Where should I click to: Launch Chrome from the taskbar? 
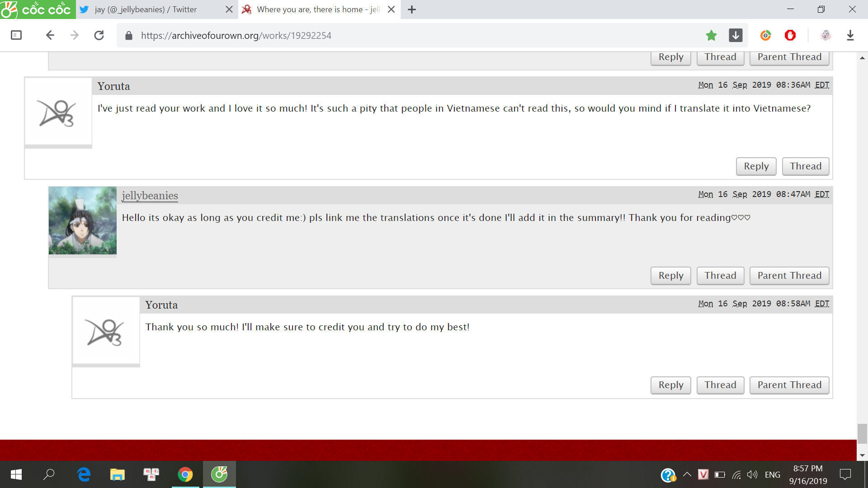click(x=185, y=474)
